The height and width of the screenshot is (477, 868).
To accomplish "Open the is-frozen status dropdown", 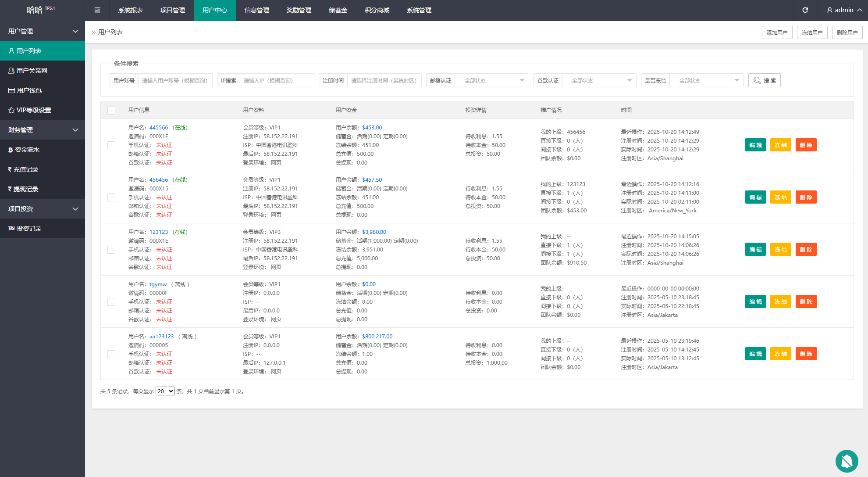I will pyautogui.click(x=706, y=81).
